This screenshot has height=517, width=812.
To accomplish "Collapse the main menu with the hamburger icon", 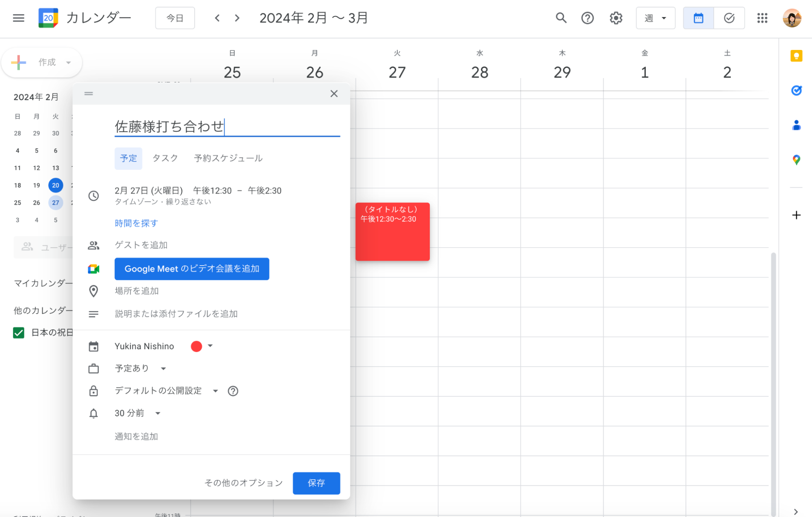I will (18, 18).
